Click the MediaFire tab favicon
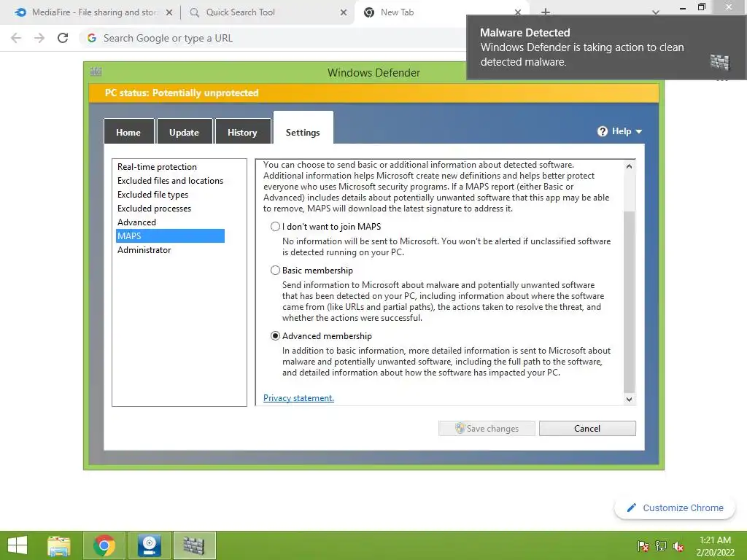Viewport: 747px width, 560px height. [x=20, y=12]
